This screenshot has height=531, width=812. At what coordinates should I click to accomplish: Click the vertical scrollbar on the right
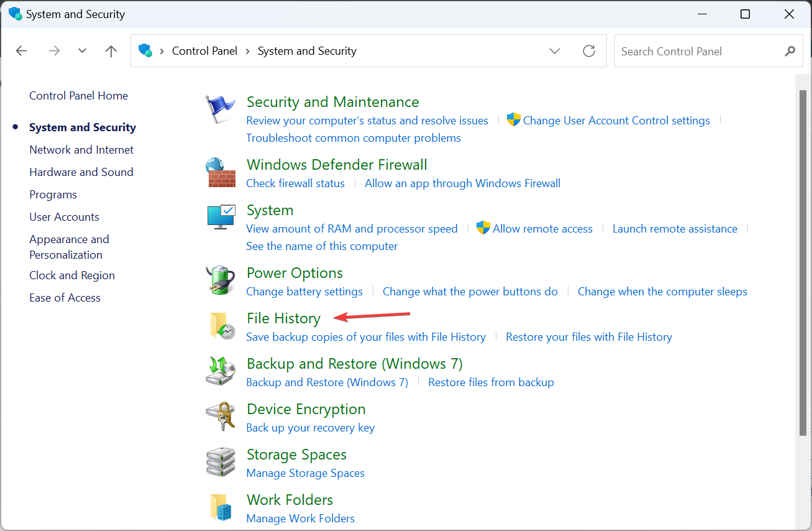[803, 261]
